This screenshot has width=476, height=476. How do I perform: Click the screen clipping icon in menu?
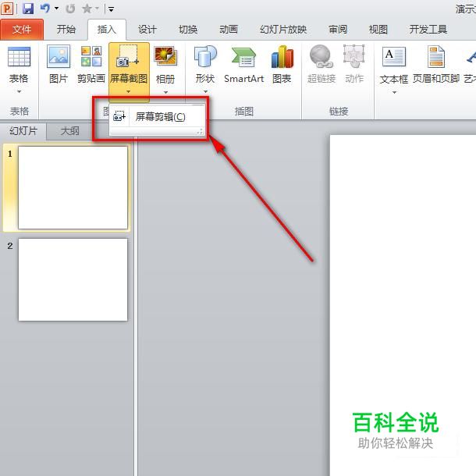[x=119, y=116]
